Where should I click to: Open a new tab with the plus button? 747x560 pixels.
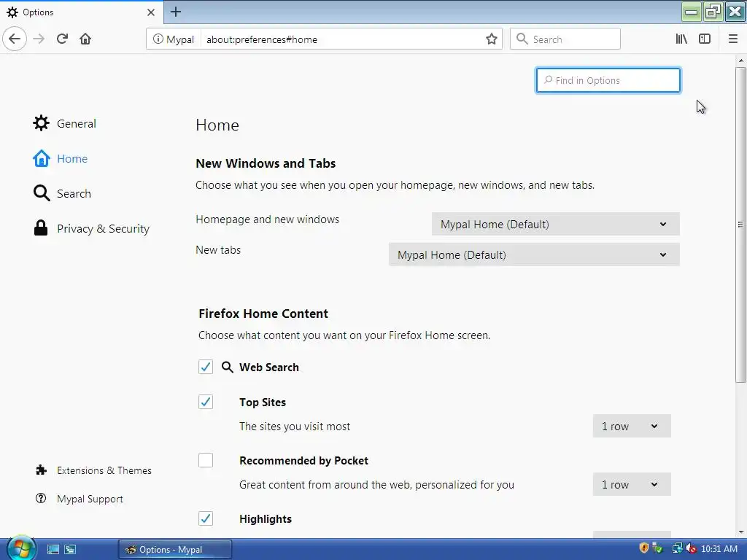tap(176, 12)
